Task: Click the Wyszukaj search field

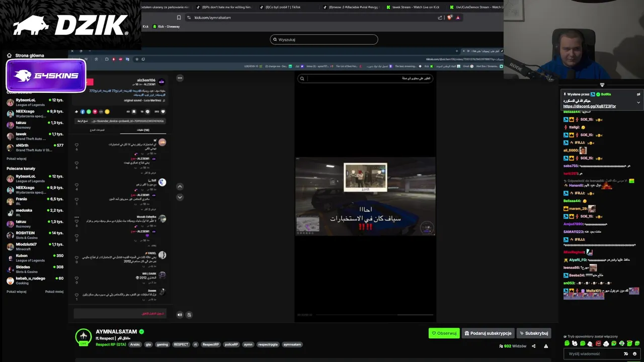Action: pyautogui.click(x=324, y=39)
